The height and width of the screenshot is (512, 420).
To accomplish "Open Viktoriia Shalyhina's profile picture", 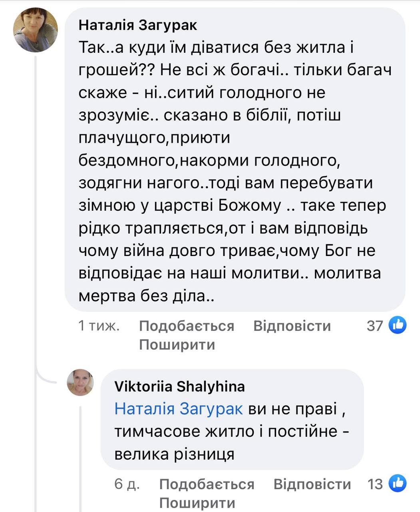I will [80, 382].
